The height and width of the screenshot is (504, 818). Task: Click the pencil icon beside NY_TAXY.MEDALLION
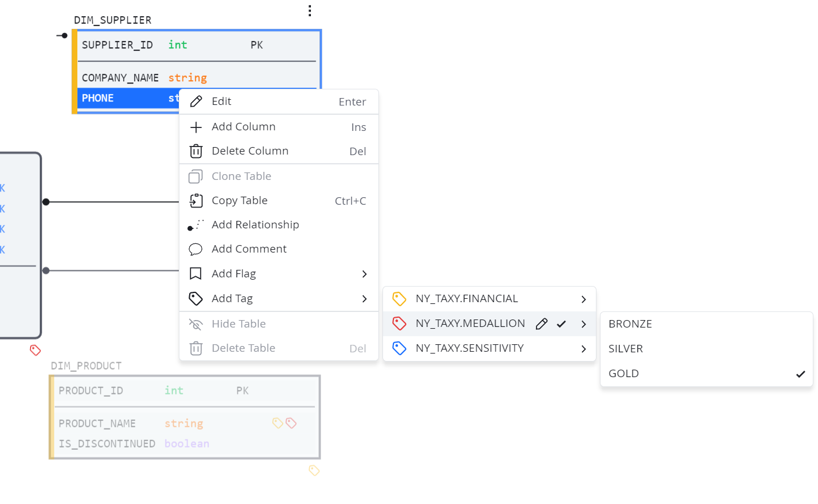(541, 324)
